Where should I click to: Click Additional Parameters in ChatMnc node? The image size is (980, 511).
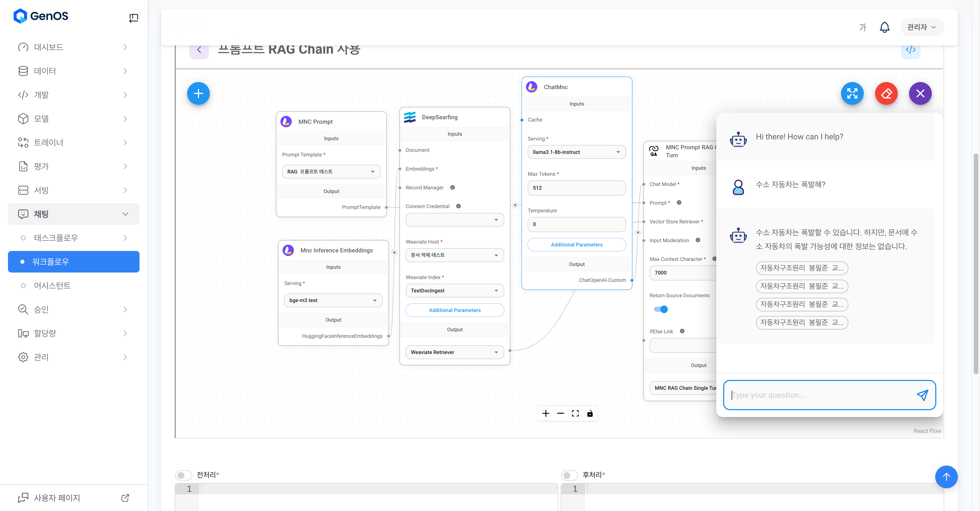coord(576,244)
